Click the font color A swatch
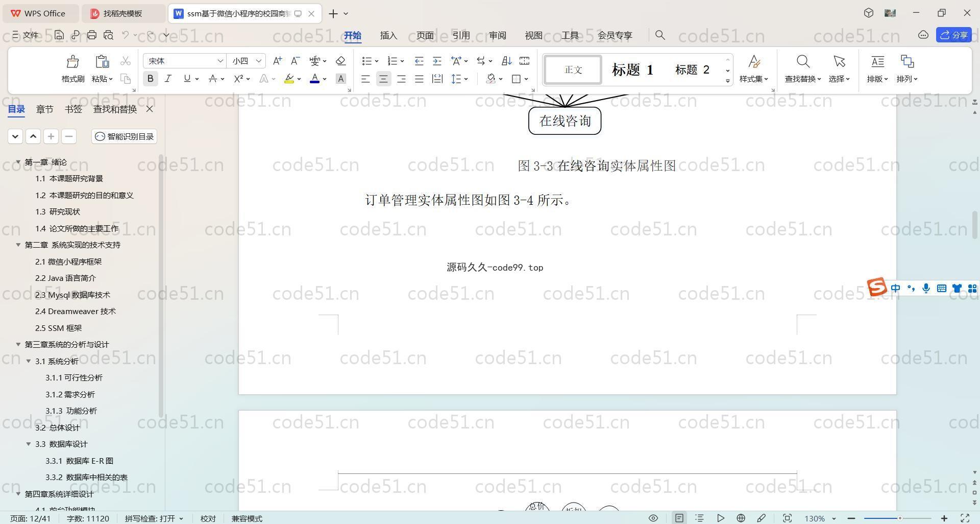Viewport: 980px width, 524px height. (x=314, y=79)
